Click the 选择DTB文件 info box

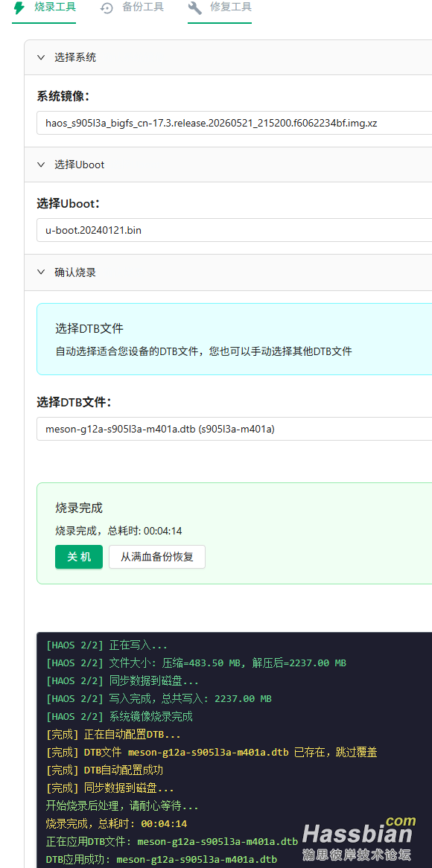pos(235,339)
